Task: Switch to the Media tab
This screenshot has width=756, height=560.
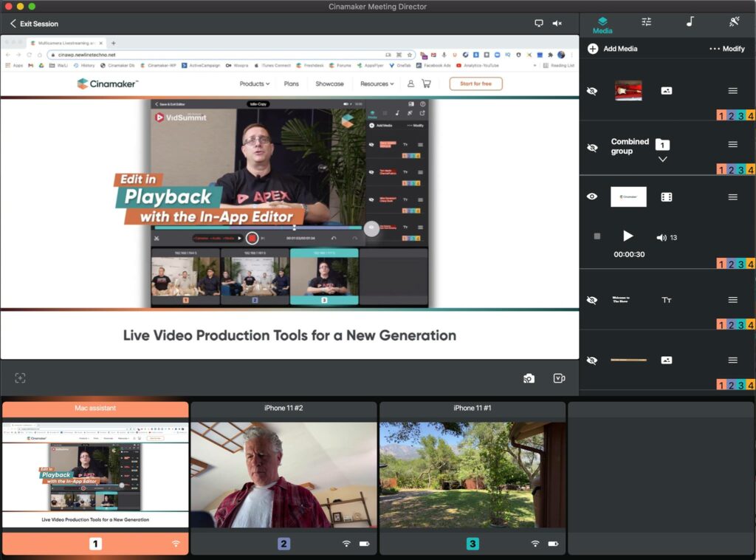Action: 602,25
